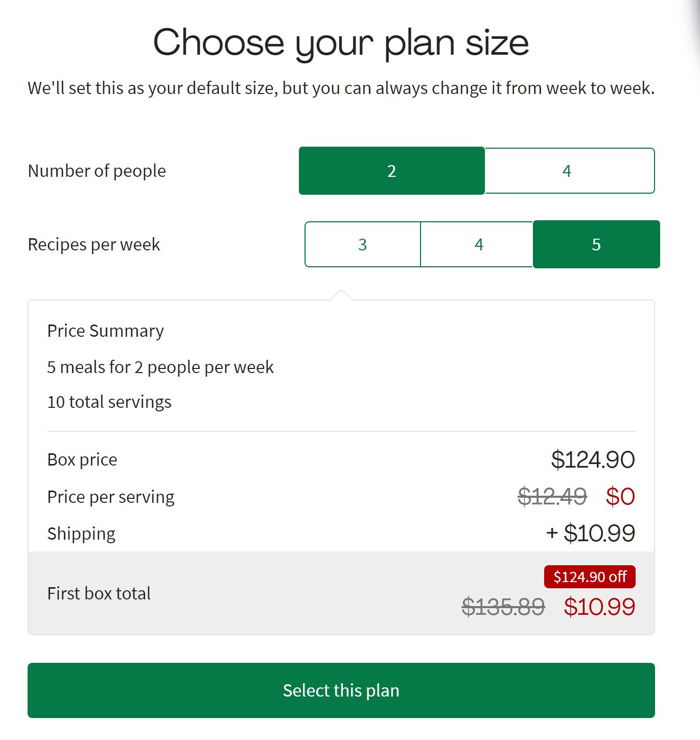
Task: Click the crossed-out $12.49 per-serving price
Action: pos(552,496)
